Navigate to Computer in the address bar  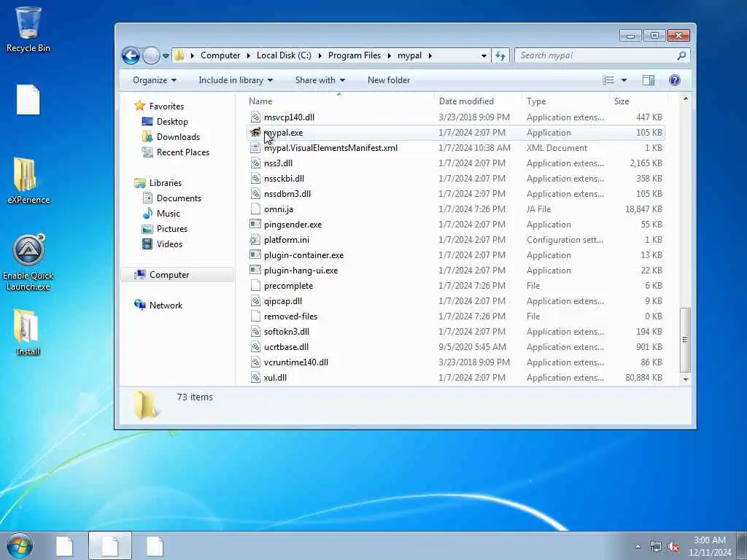click(220, 55)
